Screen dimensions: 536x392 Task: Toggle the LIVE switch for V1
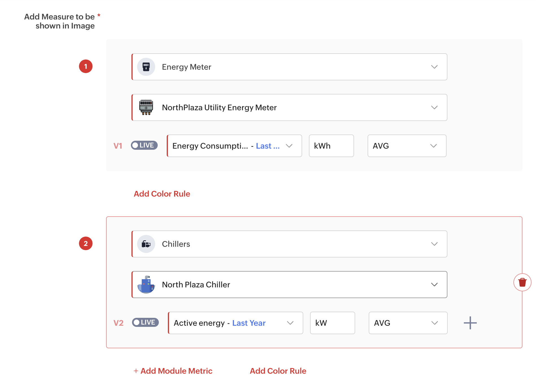pyautogui.click(x=144, y=146)
